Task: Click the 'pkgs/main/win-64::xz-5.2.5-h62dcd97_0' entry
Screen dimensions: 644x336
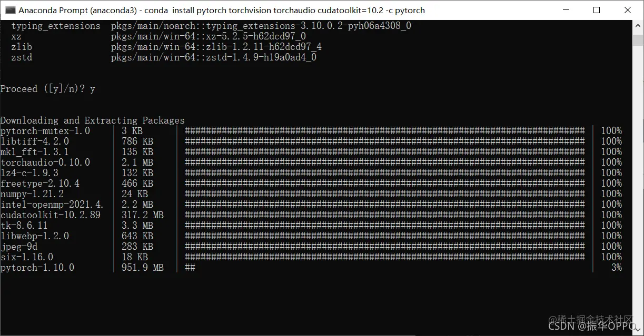Action: tap(209, 36)
